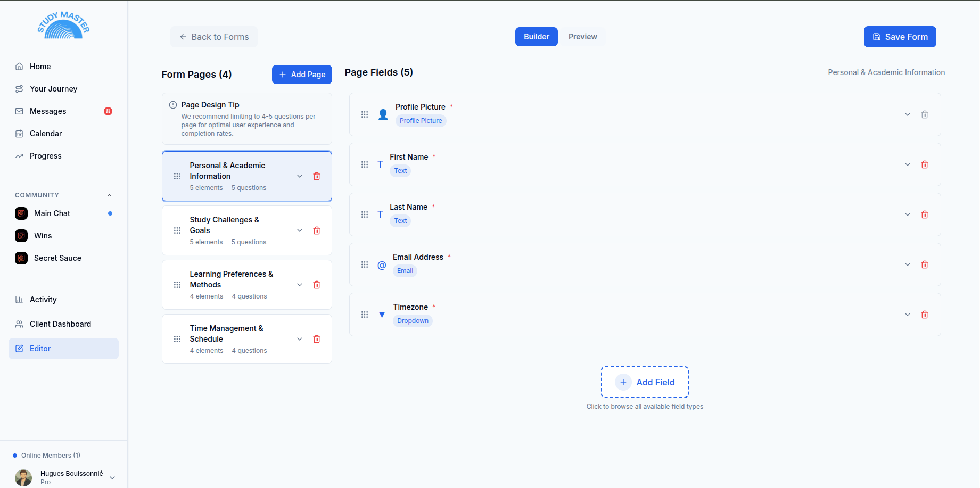Collapse the COMMUNITY section
Image resolution: width=980 pixels, height=488 pixels.
[109, 195]
